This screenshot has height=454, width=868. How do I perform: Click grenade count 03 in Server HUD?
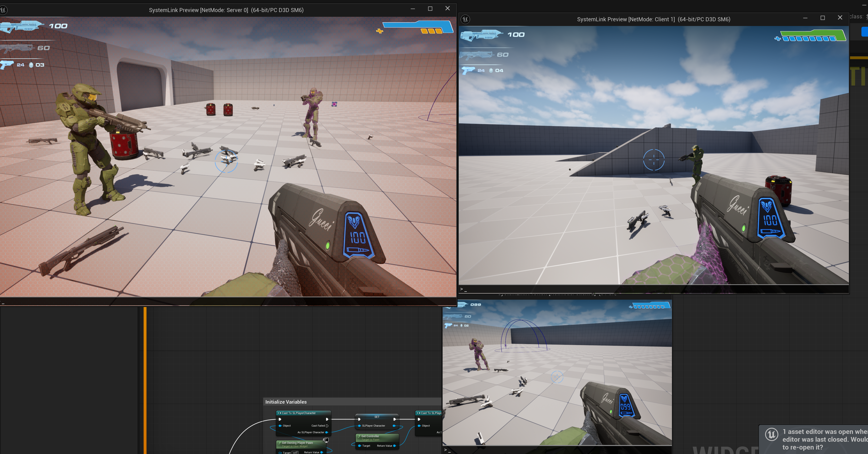(x=40, y=65)
